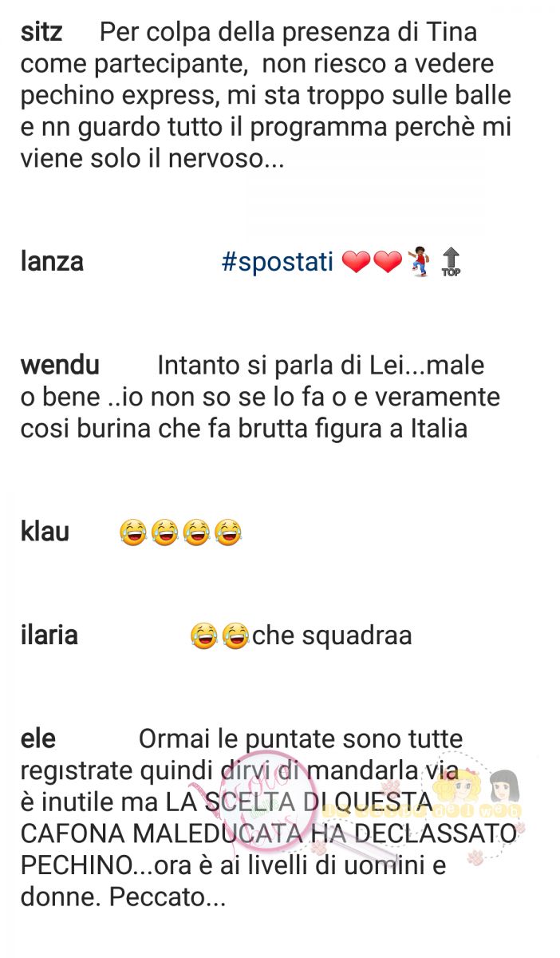Open the ele commenter profile

click(x=38, y=739)
